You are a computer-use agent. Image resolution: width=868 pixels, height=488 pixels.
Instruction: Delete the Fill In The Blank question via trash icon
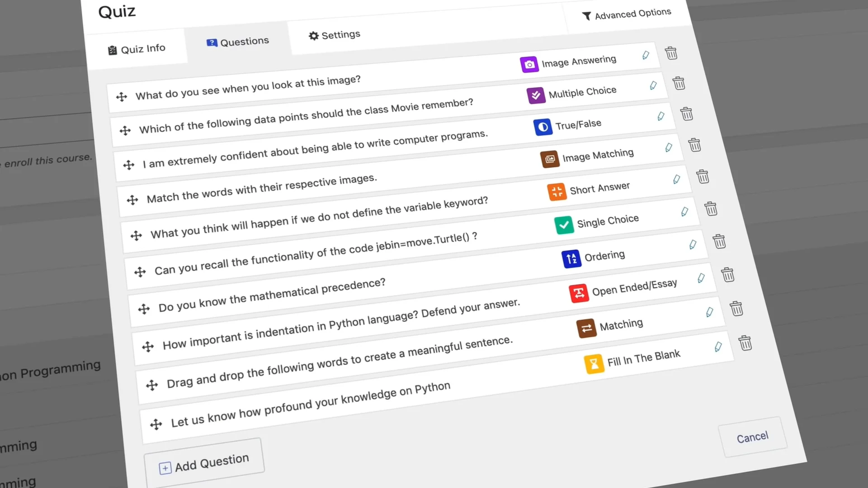tap(745, 343)
